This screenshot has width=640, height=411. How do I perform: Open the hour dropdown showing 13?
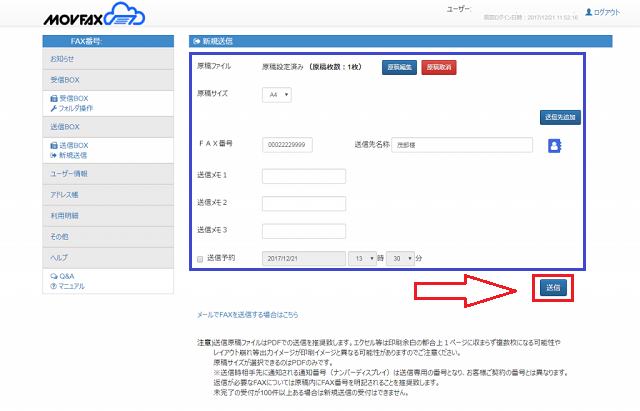tap(362, 258)
